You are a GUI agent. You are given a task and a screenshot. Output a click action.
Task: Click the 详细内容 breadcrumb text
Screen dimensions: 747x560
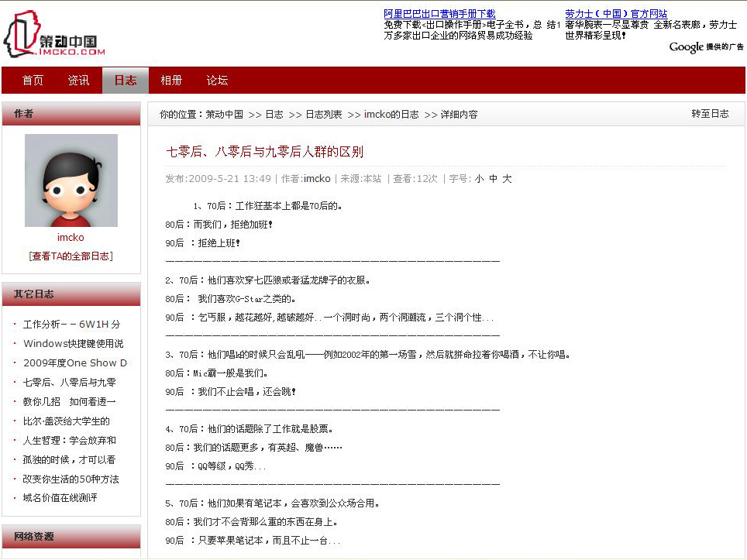pyautogui.click(x=459, y=115)
